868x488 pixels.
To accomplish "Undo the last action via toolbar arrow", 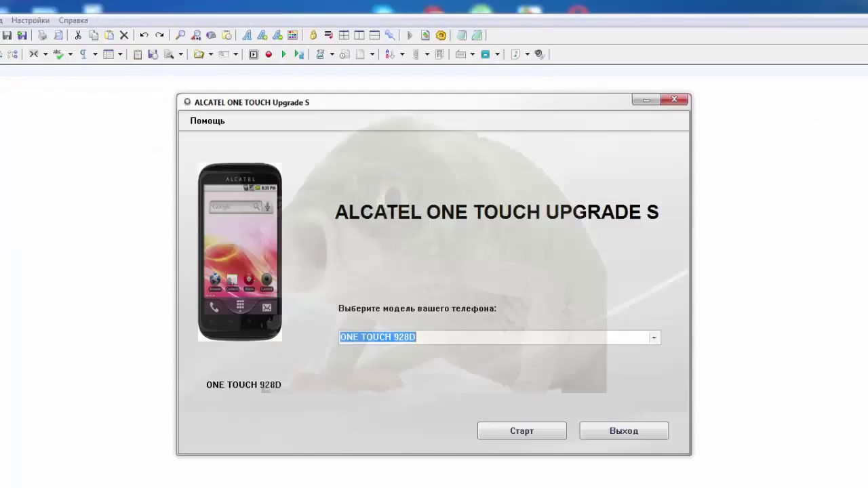I will (144, 35).
